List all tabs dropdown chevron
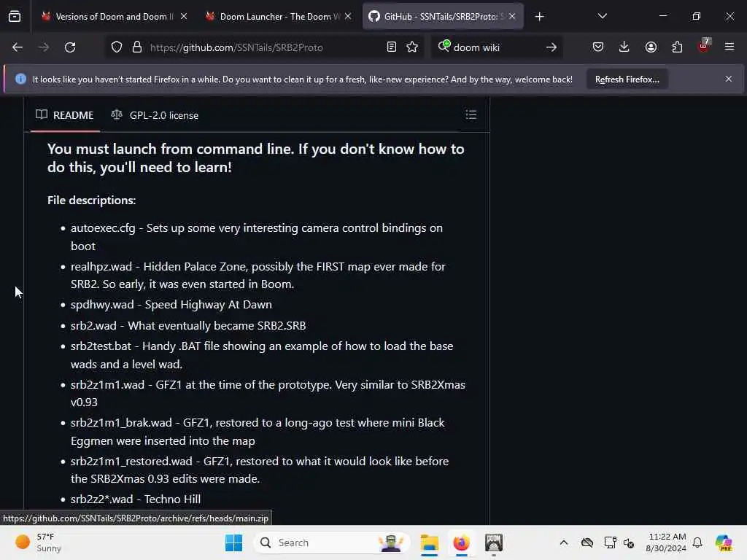The width and height of the screenshot is (747, 560). (x=602, y=16)
